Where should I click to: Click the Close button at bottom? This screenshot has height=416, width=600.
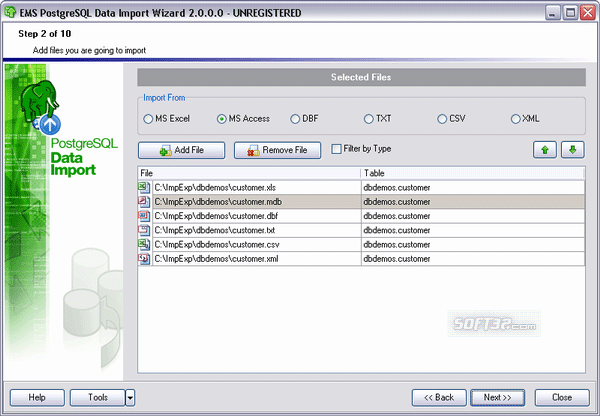coord(562,398)
